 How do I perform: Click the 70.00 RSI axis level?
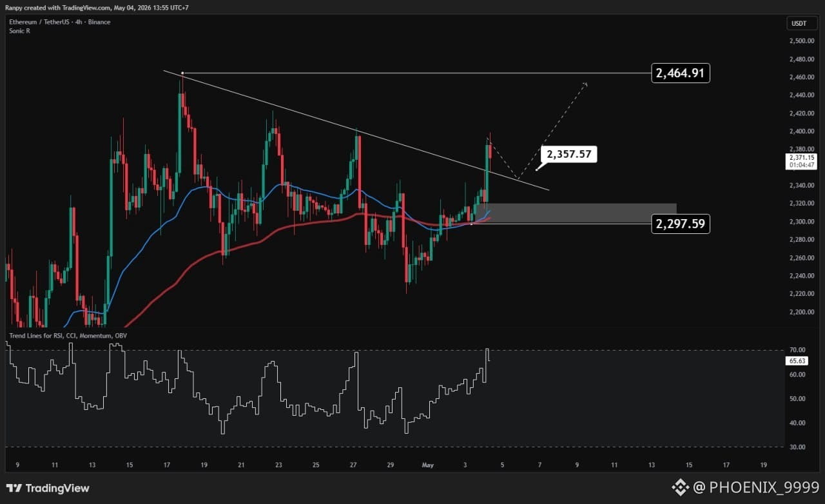796,350
